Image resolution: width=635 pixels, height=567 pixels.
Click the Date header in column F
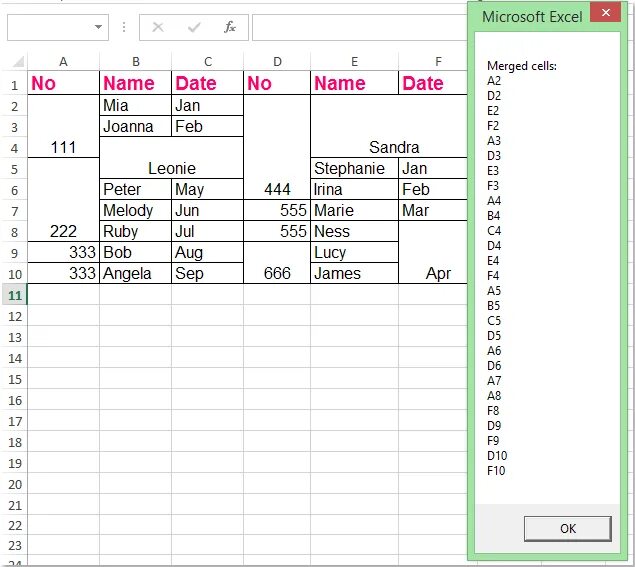433,83
